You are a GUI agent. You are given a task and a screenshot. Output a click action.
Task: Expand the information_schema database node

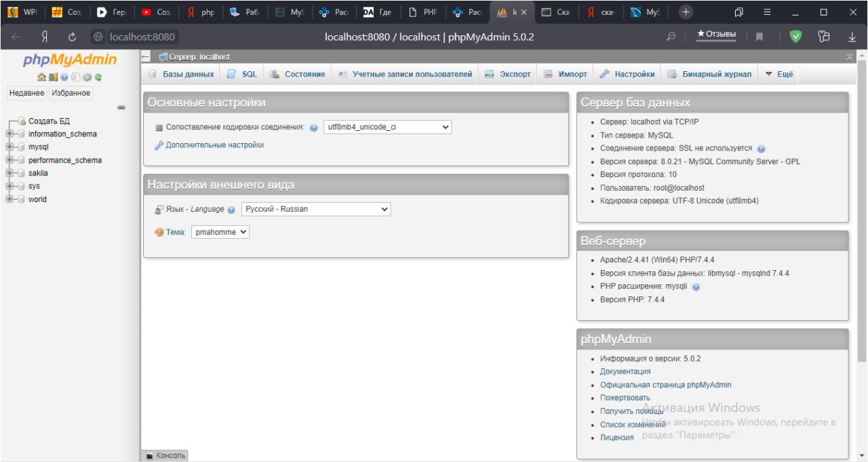(9, 134)
